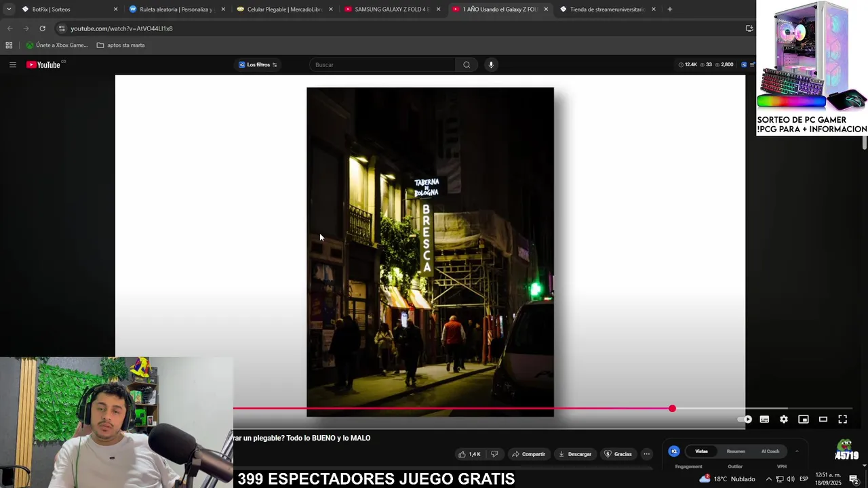Show hidden system tray icons

[768, 479]
